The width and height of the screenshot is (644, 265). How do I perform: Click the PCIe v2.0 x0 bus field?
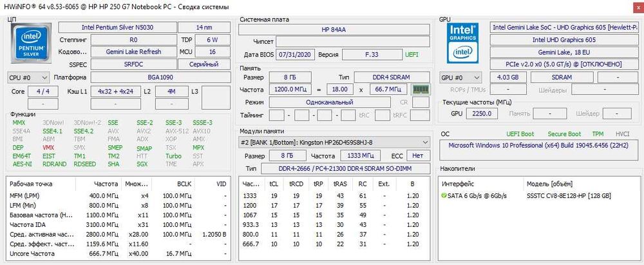pos(564,64)
